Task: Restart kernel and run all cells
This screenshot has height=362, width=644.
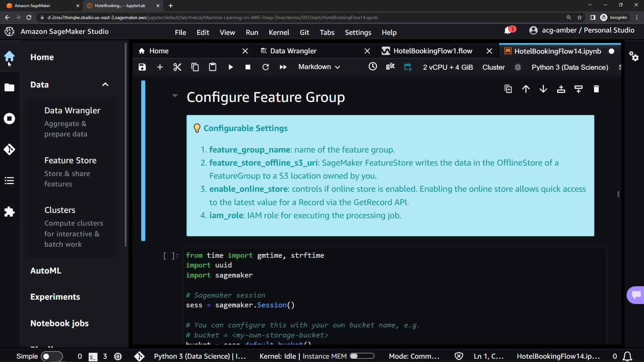Action: pyautogui.click(x=283, y=67)
